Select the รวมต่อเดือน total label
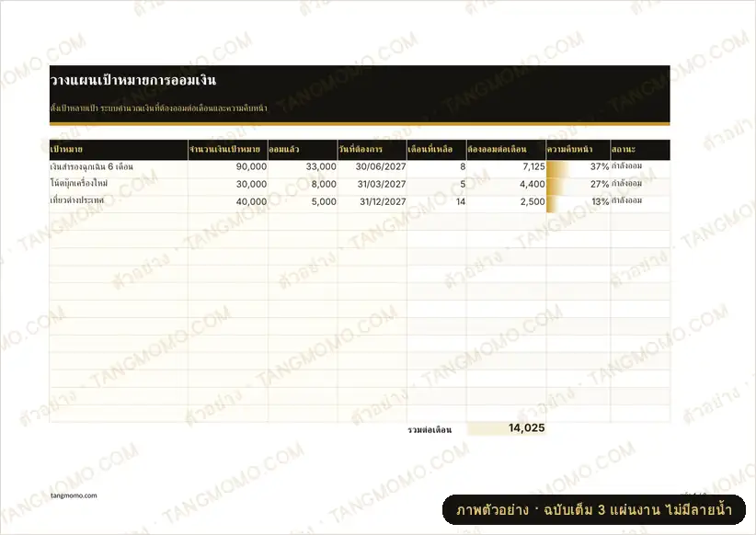Screen dimensions: 756x535 click(x=430, y=429)
